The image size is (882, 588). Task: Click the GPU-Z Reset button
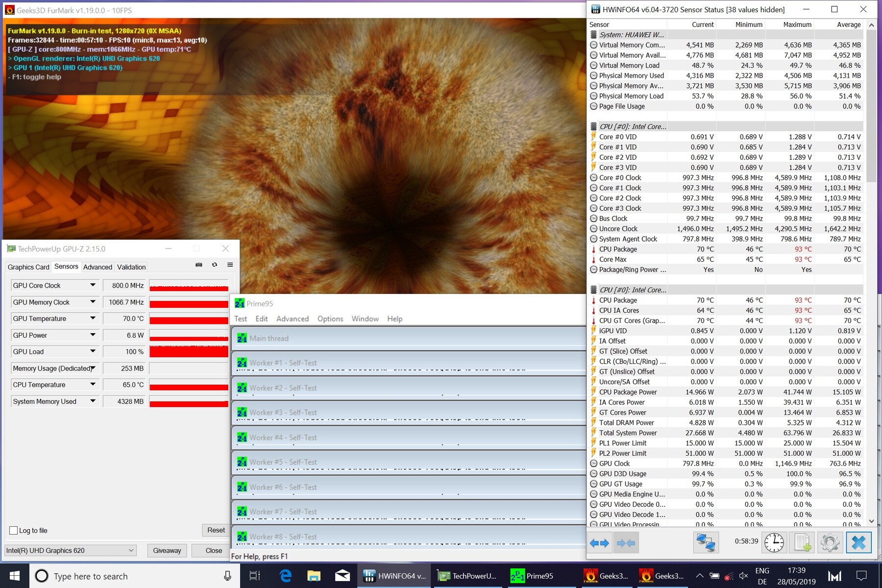pos(216,530)
